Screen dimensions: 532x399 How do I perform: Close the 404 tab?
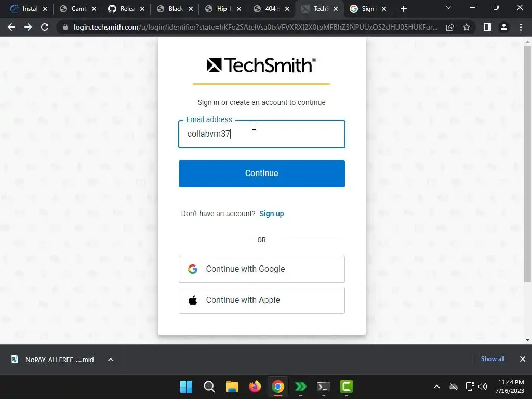[287, 9]
